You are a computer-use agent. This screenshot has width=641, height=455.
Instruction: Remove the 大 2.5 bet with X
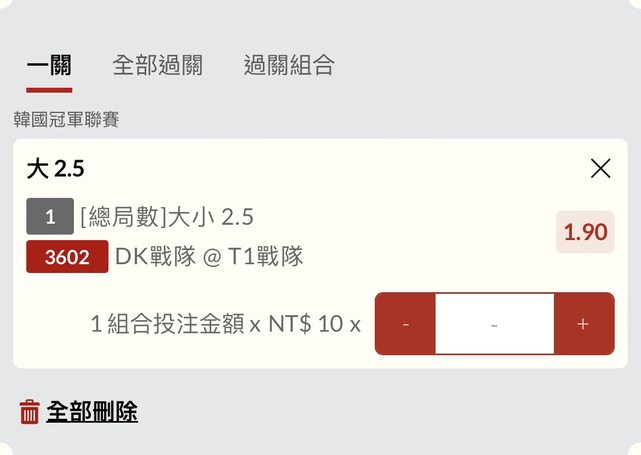600,168
